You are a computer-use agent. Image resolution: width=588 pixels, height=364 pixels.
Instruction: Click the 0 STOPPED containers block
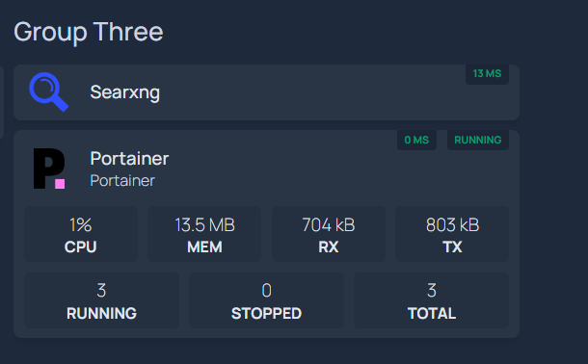tap(266, 300)
